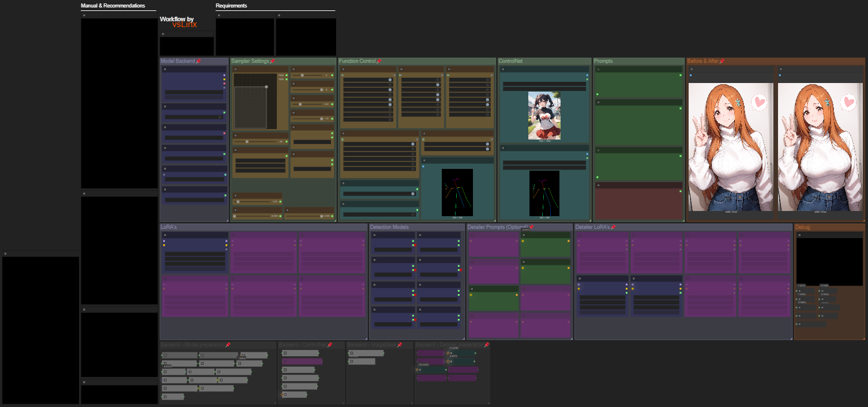Click the pin icon beside Detailer LoRA's title
868x407 pixels.
[613, 227]
